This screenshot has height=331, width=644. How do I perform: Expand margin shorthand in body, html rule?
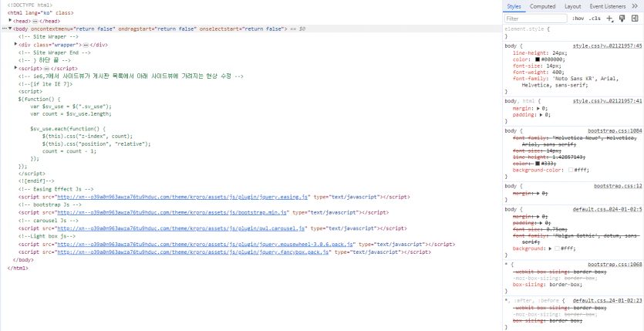(x=540, y=109)
